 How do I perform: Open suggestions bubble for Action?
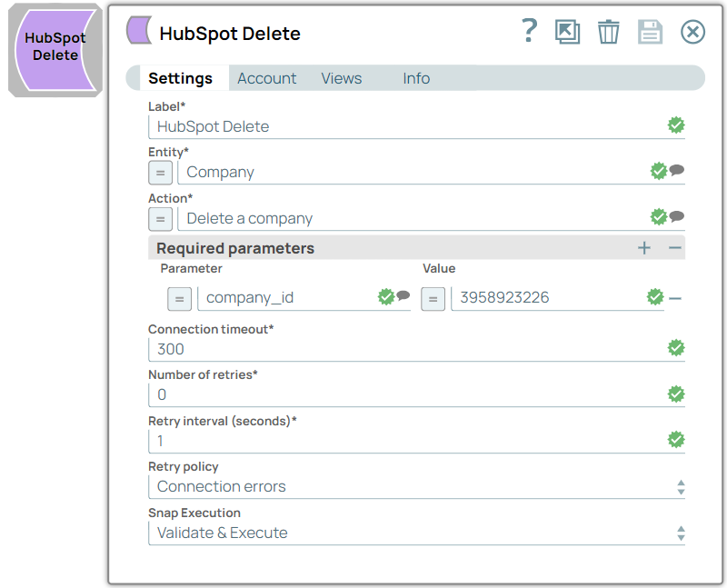point(677,216)
